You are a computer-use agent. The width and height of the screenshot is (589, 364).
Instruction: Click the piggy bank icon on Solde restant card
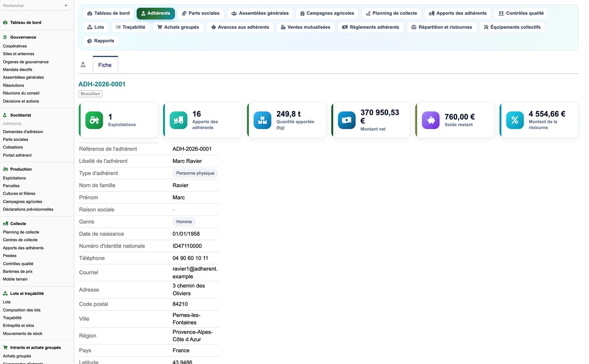431,120
